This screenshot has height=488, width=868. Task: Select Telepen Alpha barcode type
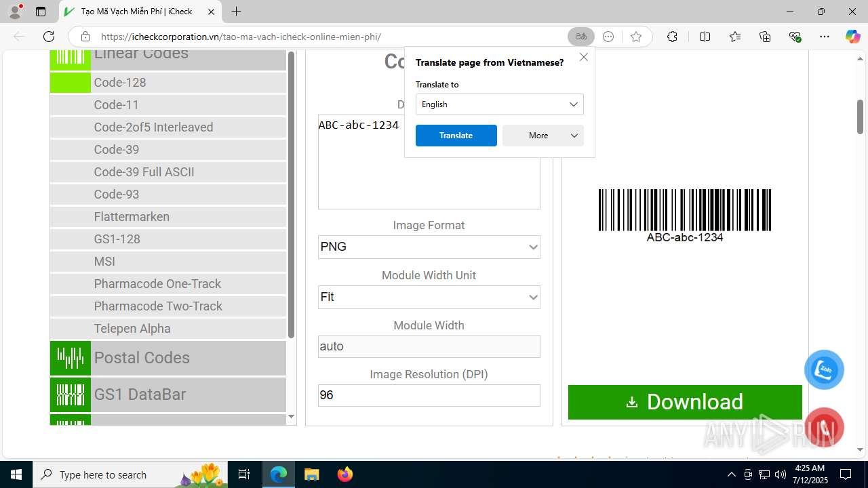(x=168, y=329)
